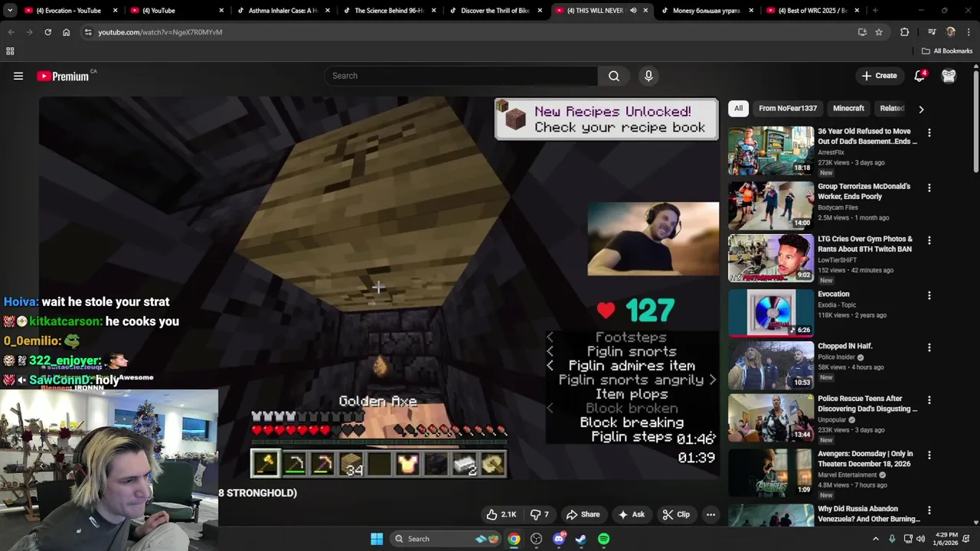The image size is (980, 551).
Task: Open Chrome apps grid in bookmarks bar
Action: pos(10,51)
